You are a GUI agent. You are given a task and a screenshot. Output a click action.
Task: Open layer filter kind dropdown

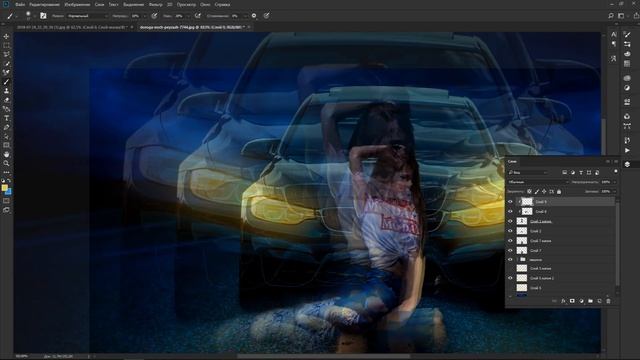528,173
